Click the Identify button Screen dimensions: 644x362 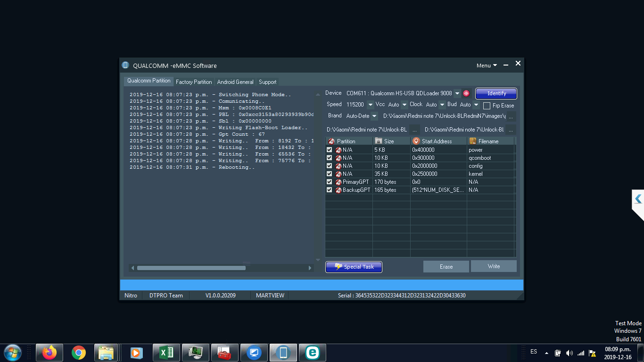tap(496, 93)
